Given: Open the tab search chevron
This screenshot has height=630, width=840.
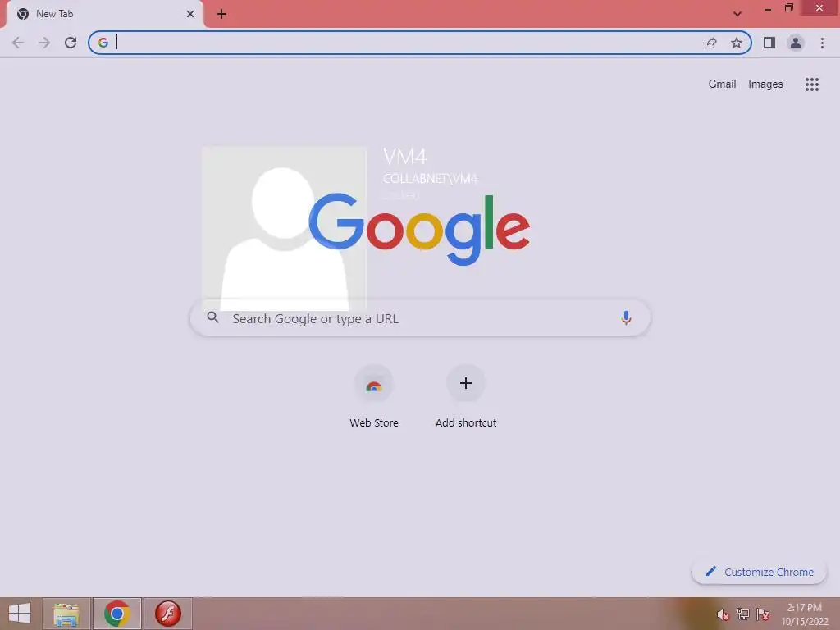Looking at the screenshot, I should (x=737, y=14).
